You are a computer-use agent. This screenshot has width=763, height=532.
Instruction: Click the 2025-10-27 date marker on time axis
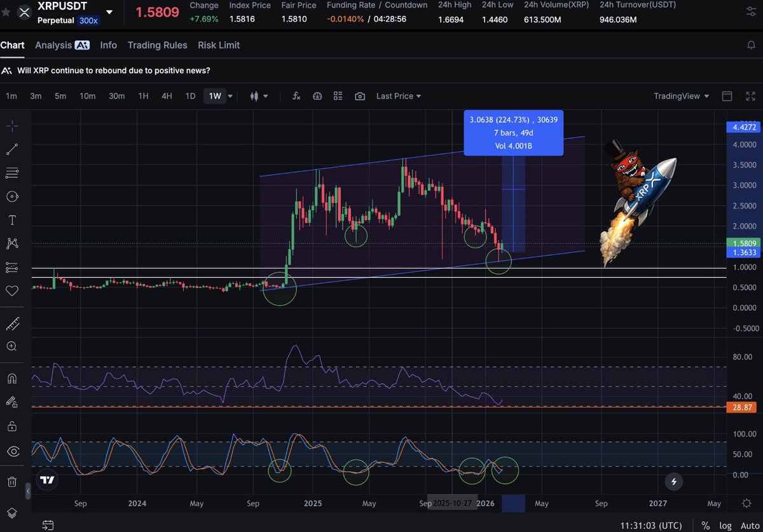[x=452, y=503]
